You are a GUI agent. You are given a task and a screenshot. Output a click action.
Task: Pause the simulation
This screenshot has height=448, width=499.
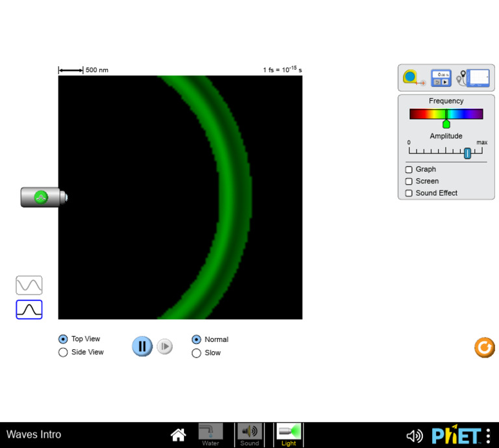(x=142, y=346)
